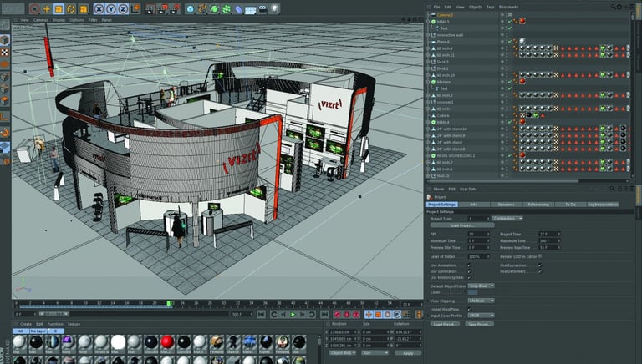Expand the Desk.3 null object
This screenshot has width=642, height=364.
point(428,62)
